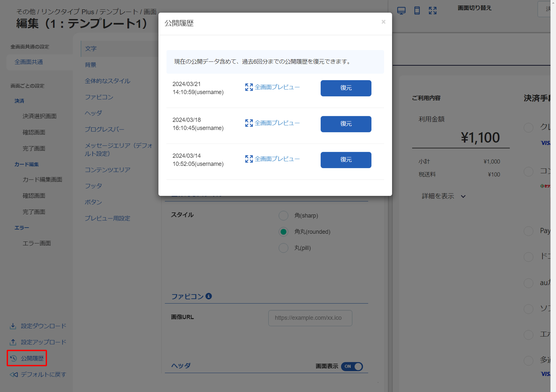Click fullscreen icon for 2024/03/14 entry
This screenshot has width=556, height=392.
click(249, 159)
